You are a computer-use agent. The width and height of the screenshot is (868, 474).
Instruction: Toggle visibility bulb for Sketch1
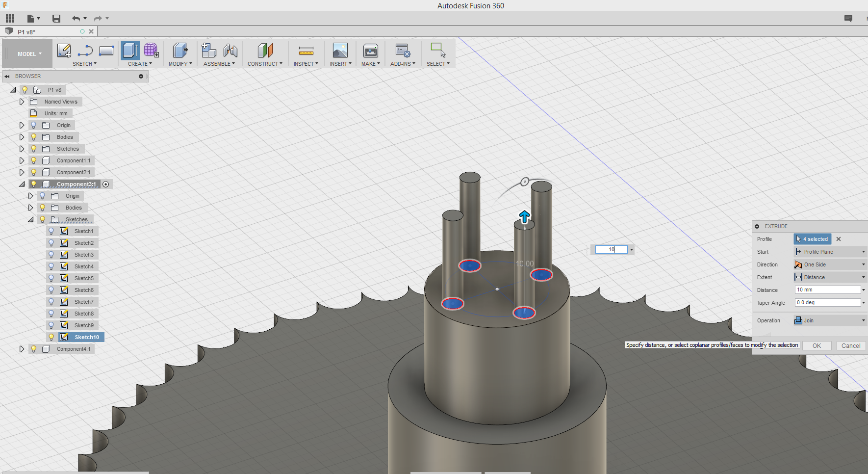(51, 231)
